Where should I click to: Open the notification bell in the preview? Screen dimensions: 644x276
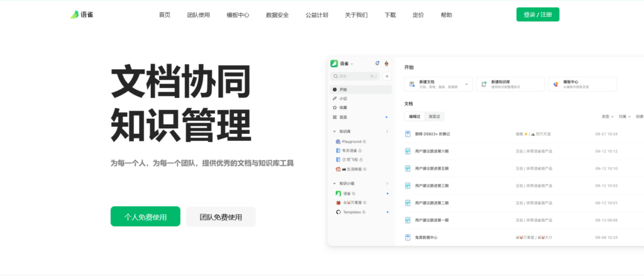[377, 63]
